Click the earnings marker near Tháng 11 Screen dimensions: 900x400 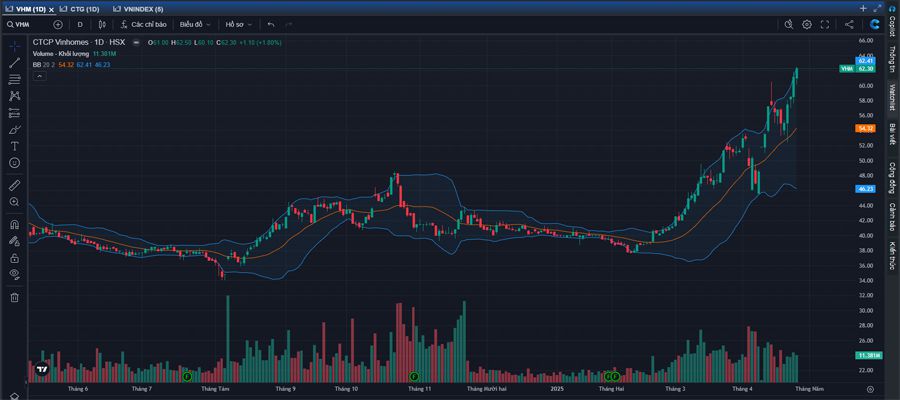pyautogui.click(x=414, y=376)
